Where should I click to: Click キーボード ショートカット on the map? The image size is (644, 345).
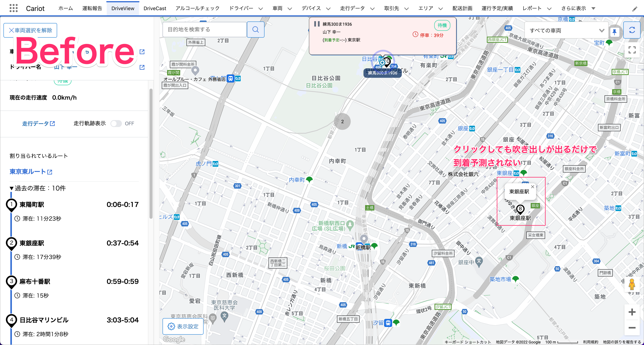(467, 342)
